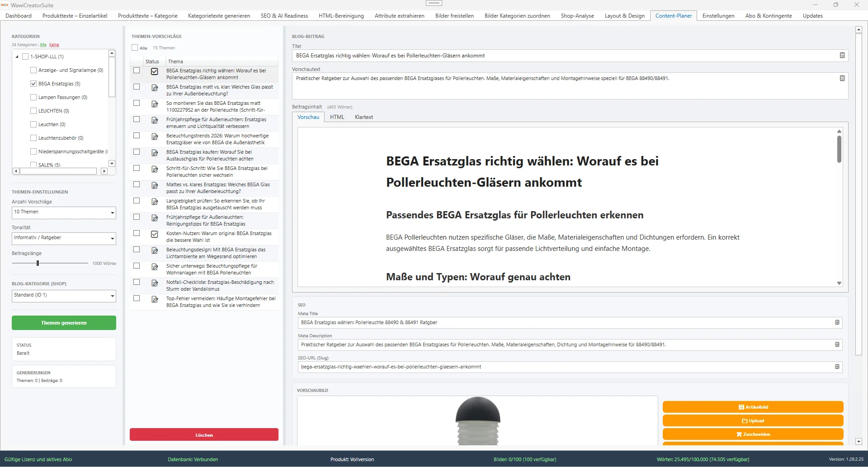This screenshot has width=868, height=467.
Task: Click the edit-document icon beside 'BEGA Ersatzglas matt vs. klar'
Action: (155, 88)
